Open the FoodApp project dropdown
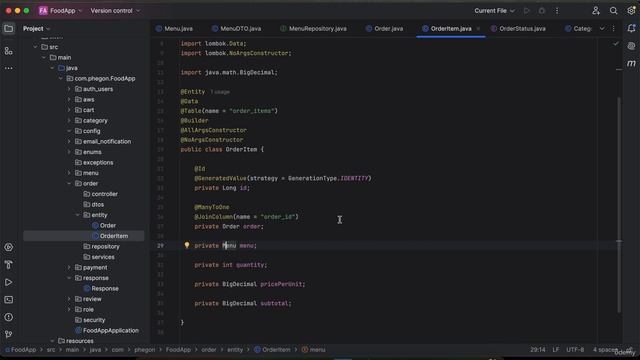This screenshot has height=360, width=640. click(60, 11)
